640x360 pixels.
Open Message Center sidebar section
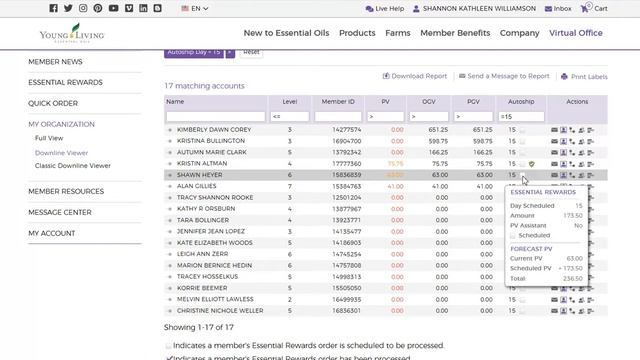pos(60,212)
